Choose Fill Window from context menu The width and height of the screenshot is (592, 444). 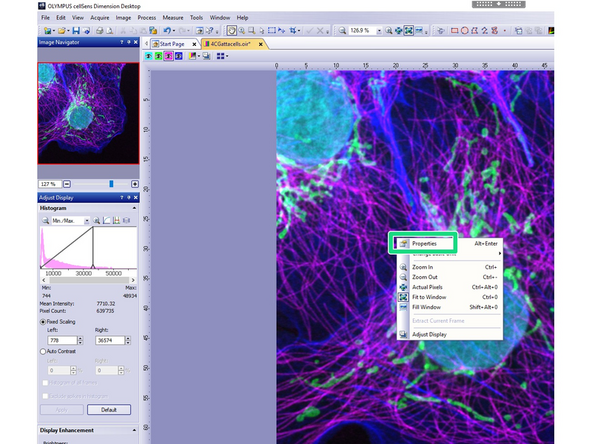pos(449,307)
